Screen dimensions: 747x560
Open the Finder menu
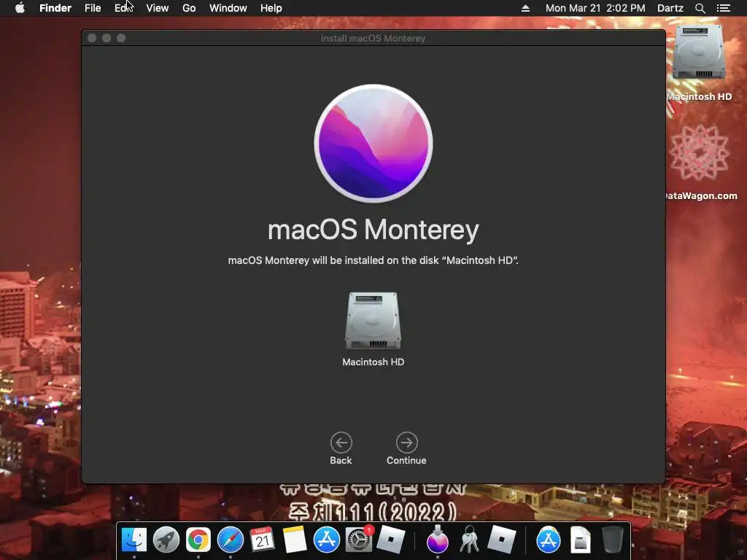(55, 8)
